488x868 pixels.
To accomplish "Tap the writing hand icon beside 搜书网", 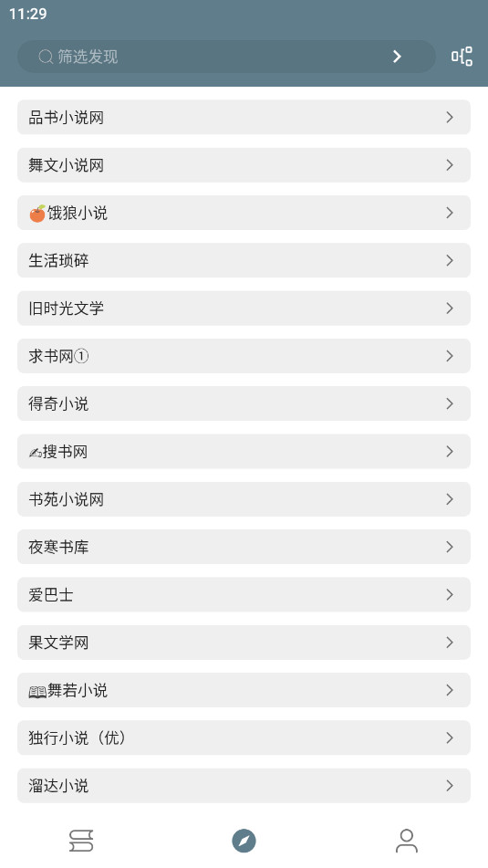I will click(36, 453).
